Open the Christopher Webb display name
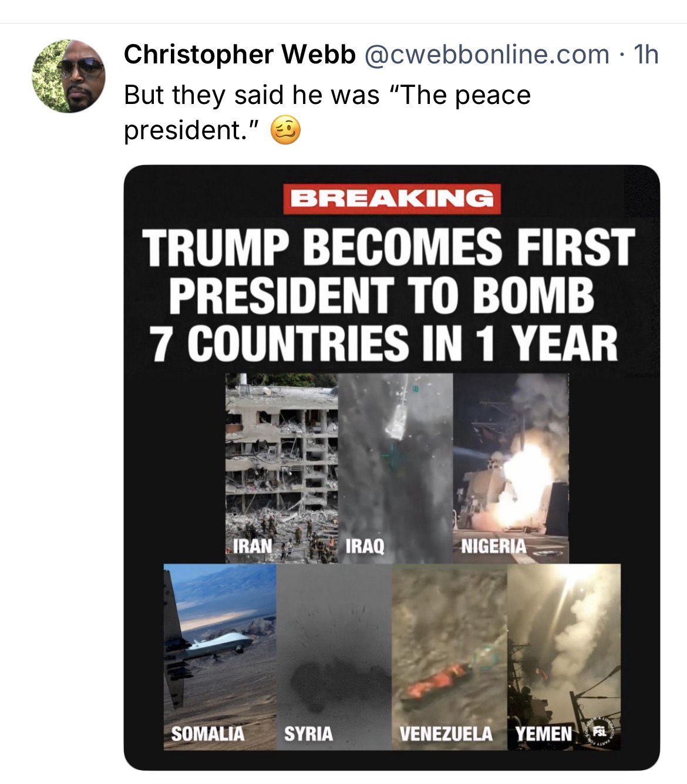 coord(240,55)
